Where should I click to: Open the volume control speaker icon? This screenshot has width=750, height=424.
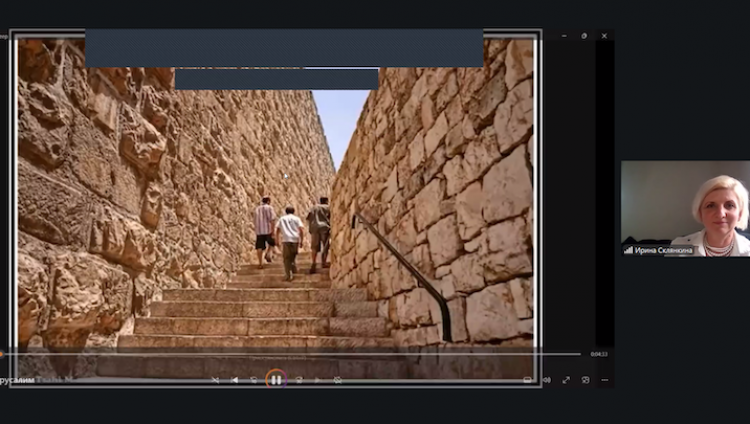(x=547, y=380)
